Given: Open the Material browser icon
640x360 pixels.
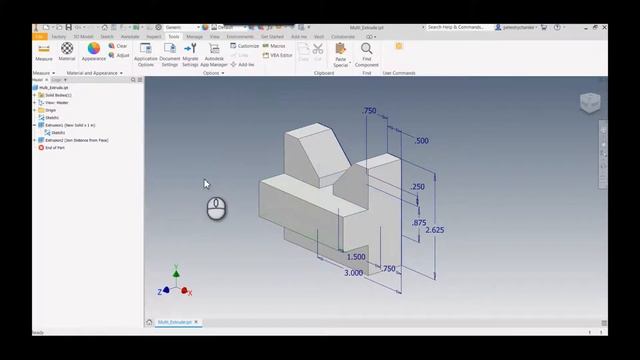Looking at the screenshot, I should click(x=67, y=48).
